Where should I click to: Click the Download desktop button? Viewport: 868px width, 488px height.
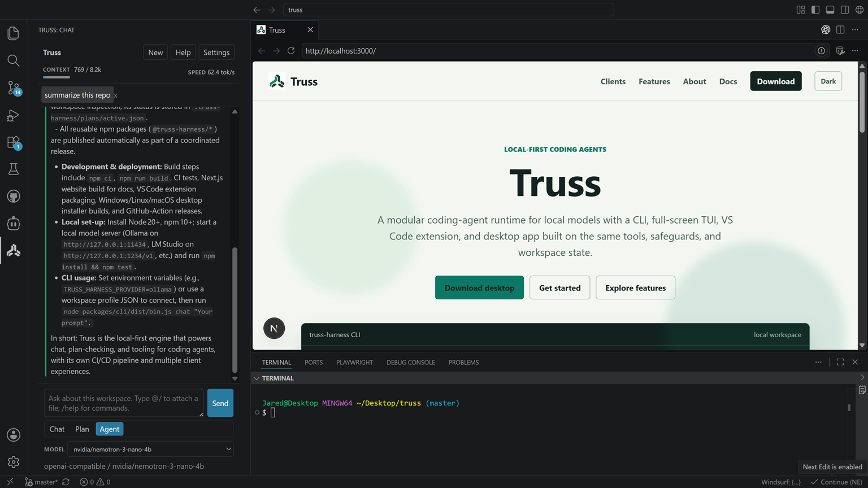[x=479, y=287]
